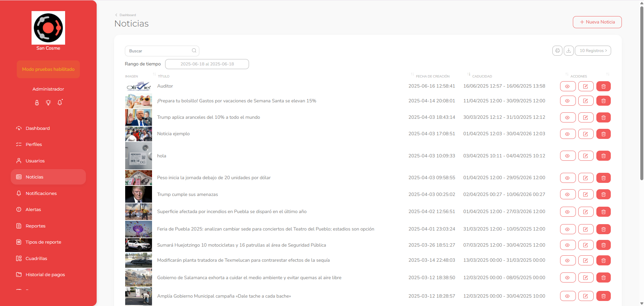Edit the Trump cumple sus amenazas entry
Screen dimensions: 644x306
[586, 194]
